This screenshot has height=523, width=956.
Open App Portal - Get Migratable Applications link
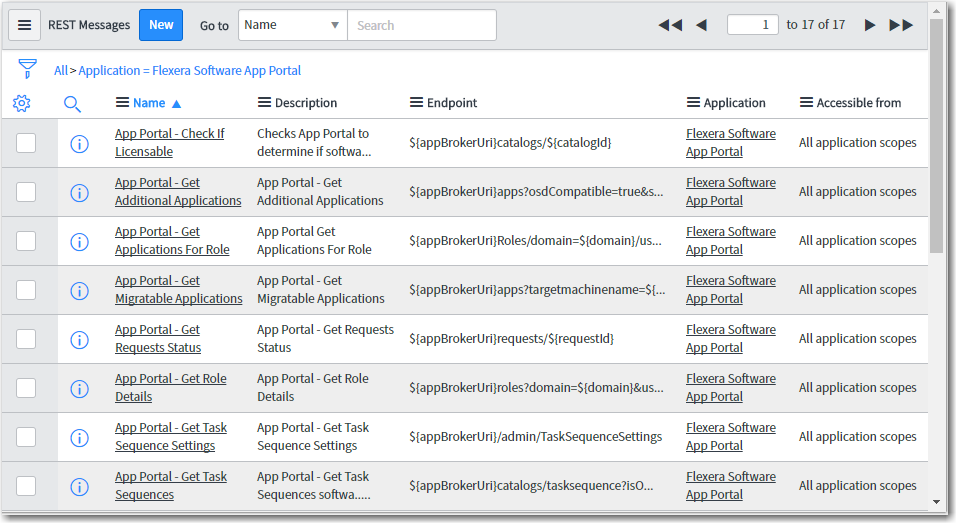click(x=178, y=290)
